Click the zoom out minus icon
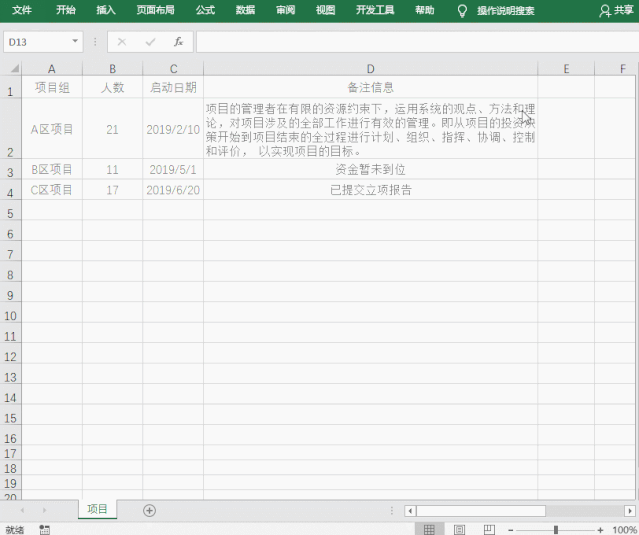The width and height of the screenshot is (639, 535). (511, 529)
